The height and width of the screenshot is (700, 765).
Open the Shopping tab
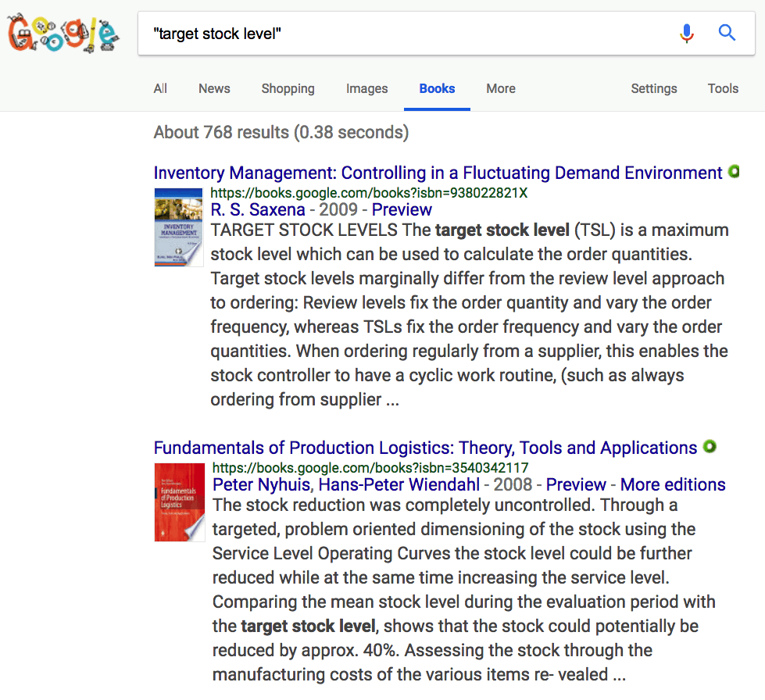pos(288,89)
